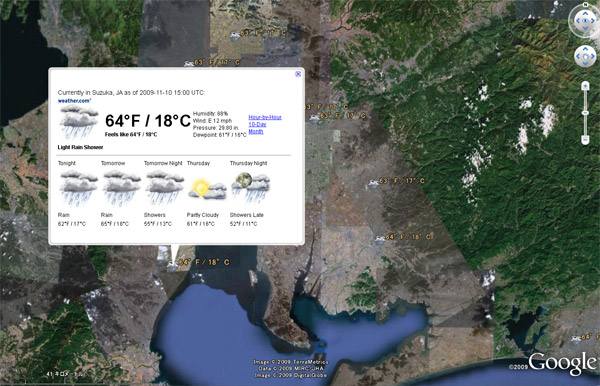This screenshot has height=386, width=600.
Task: Click the Tomorrow Night showers forecast icon
Action: [x=165, y=187]
